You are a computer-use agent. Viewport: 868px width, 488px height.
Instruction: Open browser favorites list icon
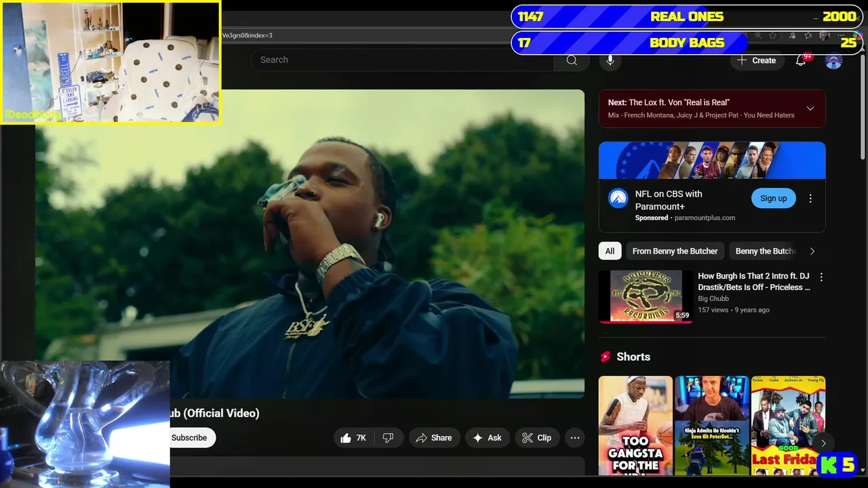click(808, 35)
